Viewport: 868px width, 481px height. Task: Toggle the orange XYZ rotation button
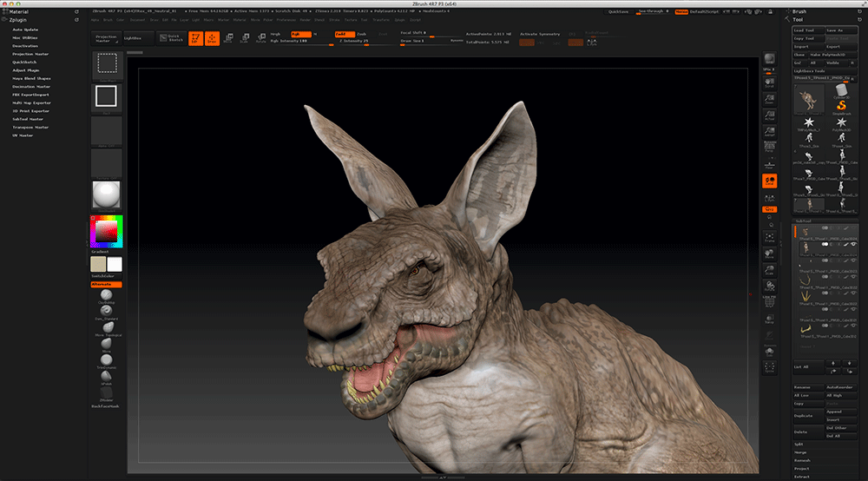click(769, 209)
